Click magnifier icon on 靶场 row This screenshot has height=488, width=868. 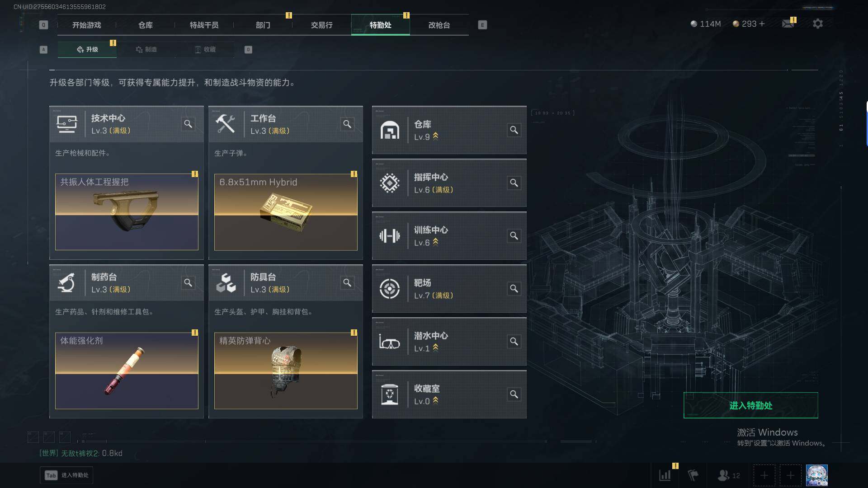click(514, 289)
